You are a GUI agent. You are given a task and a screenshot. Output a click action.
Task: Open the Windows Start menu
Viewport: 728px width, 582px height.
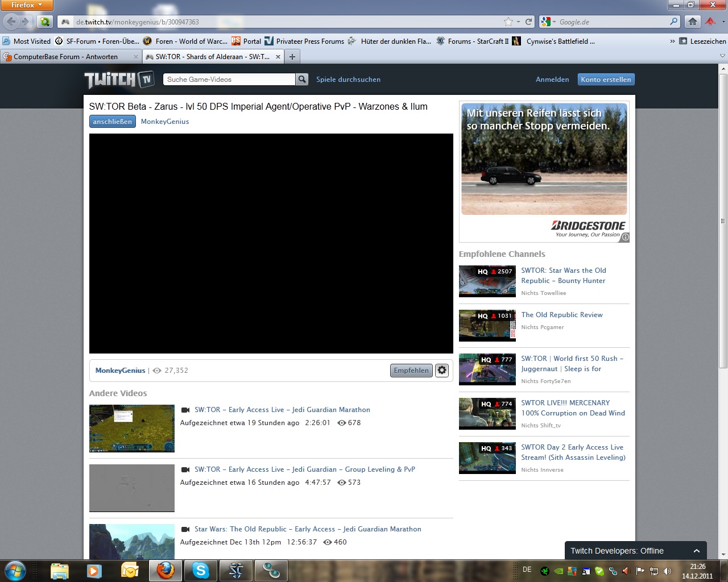pos(15,570)
